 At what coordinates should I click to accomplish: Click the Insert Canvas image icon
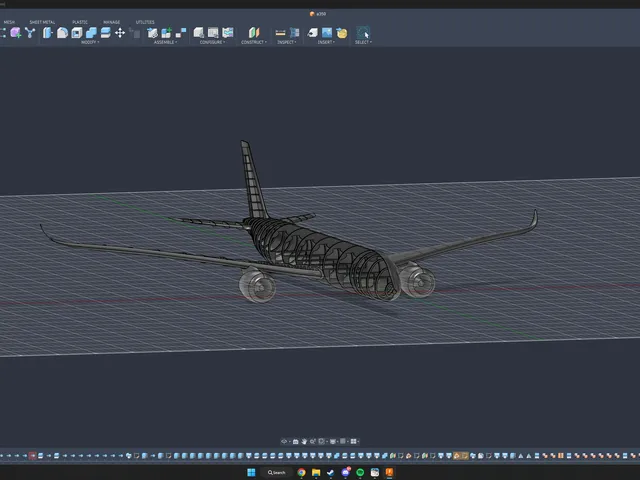tap(327, 33)
